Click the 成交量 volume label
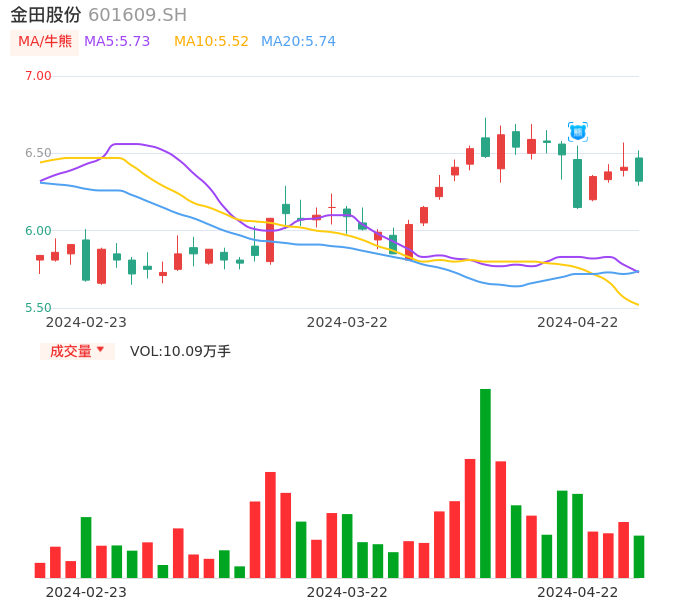The width and height of the screenshot is (686, 606). [71, 351]
